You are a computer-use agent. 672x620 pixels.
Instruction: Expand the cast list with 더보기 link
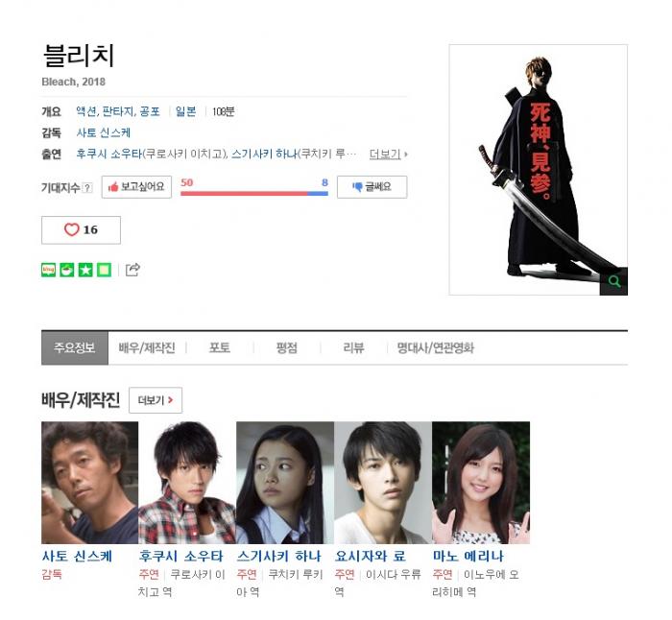pos(388,154)
